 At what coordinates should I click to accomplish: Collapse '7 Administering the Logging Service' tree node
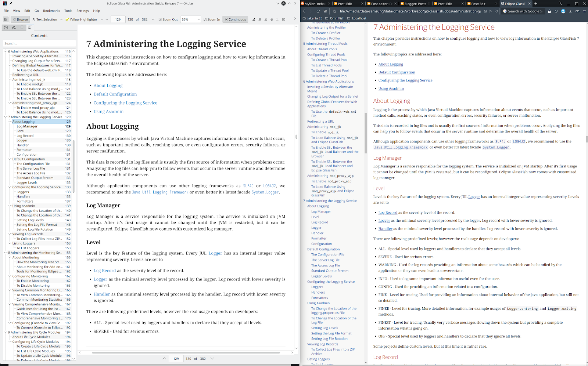point(6,117)
